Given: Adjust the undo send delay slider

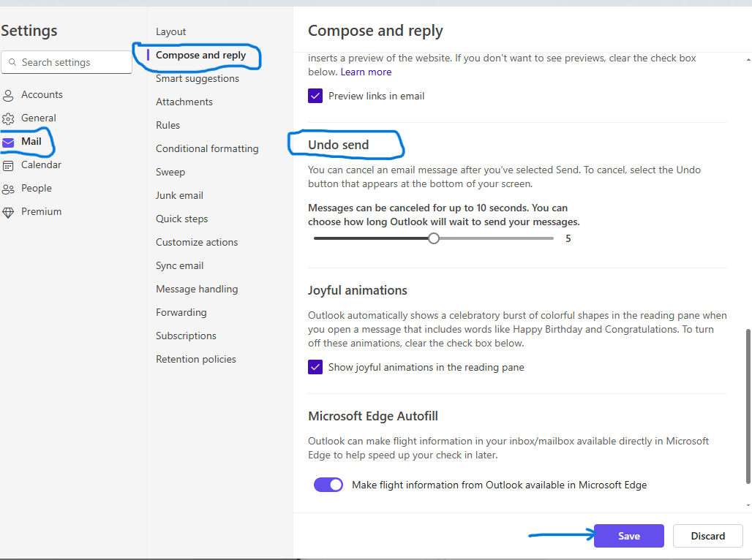Looking at the screenshot, I should (x=434, y=238).
